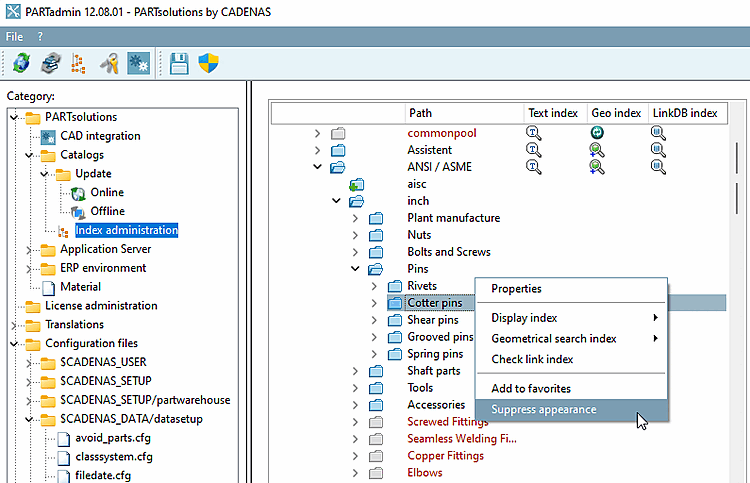Expand the Assistent catalog row

pyautogui.click(x=318, y=150)
